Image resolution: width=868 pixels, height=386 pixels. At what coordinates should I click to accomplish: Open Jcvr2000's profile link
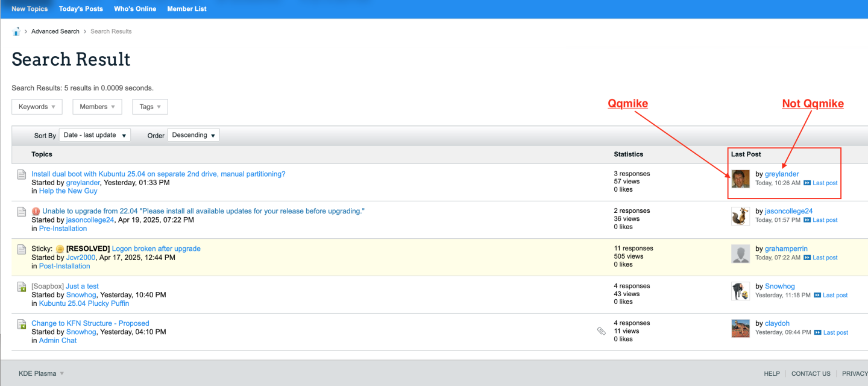click(x=81, y=258)
